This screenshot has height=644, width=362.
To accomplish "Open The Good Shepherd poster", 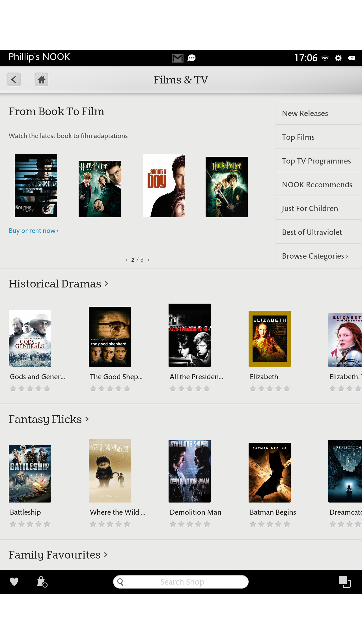I will (110, 337).
